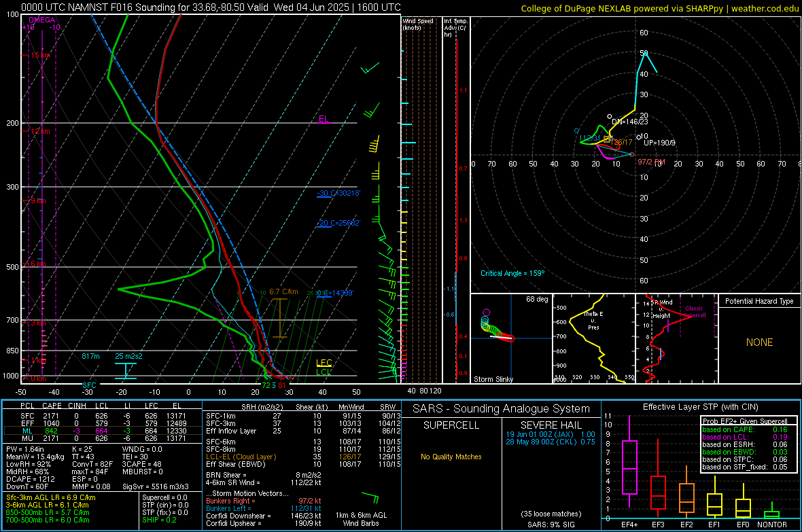Image resolution: width=802 pixels, height=532 pixels.
Task: Click the red "97/2 RM" hodograph label
Action: (651, 162)
